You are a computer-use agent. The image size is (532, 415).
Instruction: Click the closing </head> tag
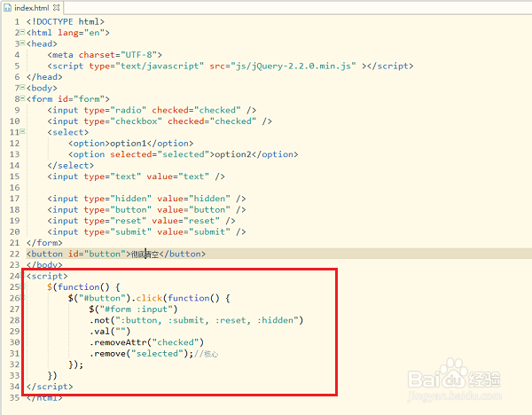point(44,77)
